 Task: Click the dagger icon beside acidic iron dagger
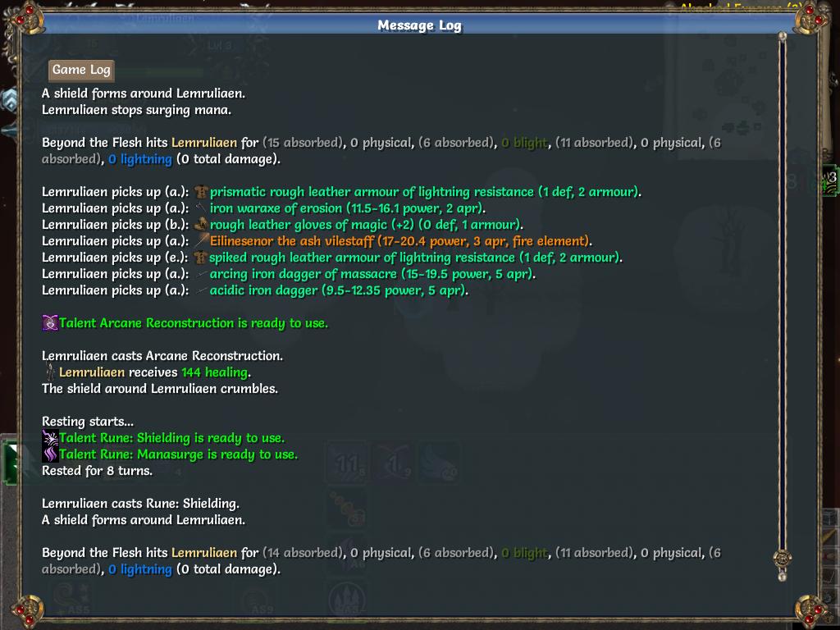[x=201, y=290]
